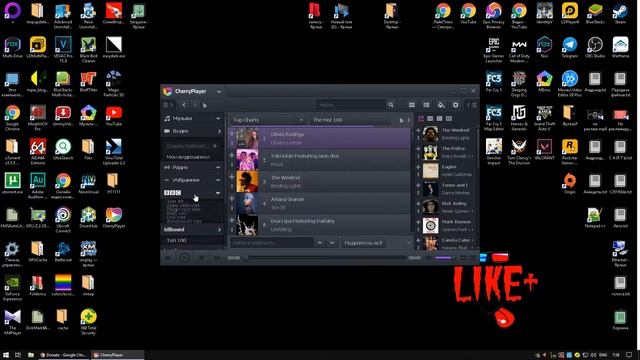Open CherryPlayer settings gear
640x360 pixels.
click(x=456, y=105)
